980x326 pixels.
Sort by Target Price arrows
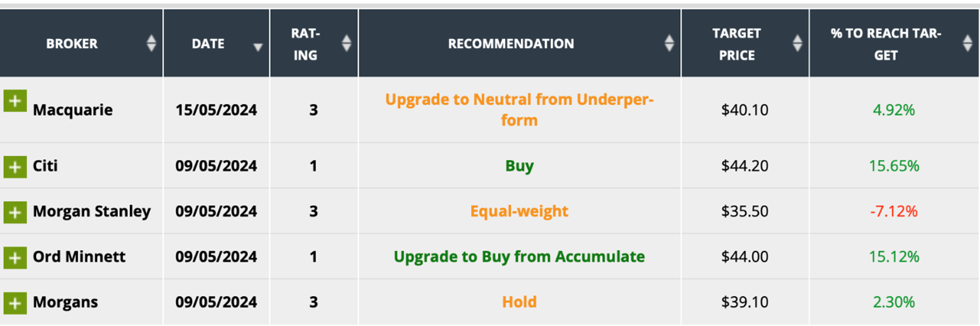click(x=797, y=43)
